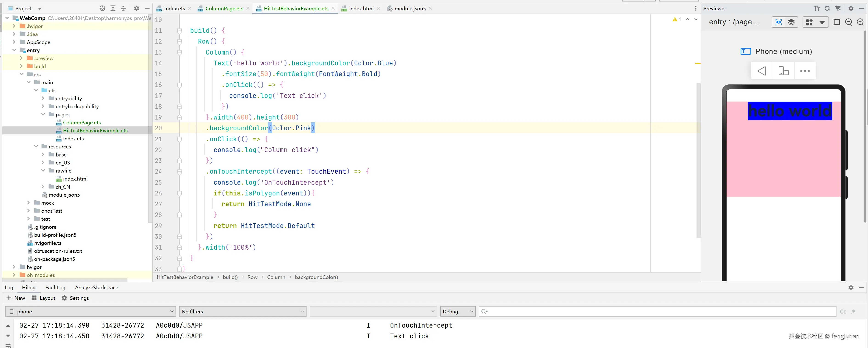Click the fit-to-frame icon in Previewer

[837, 22]
